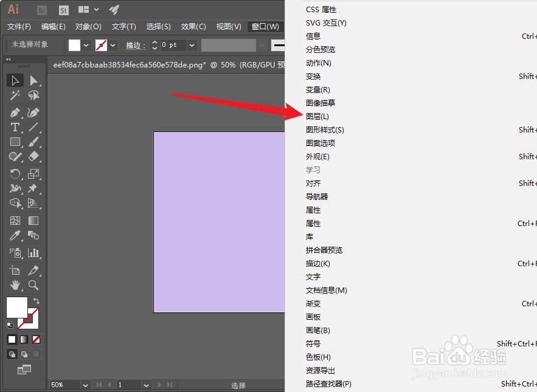The width and height of the screenshot is (537, 392).
Task: Select the Lasso tool
Action: [33, 95]
